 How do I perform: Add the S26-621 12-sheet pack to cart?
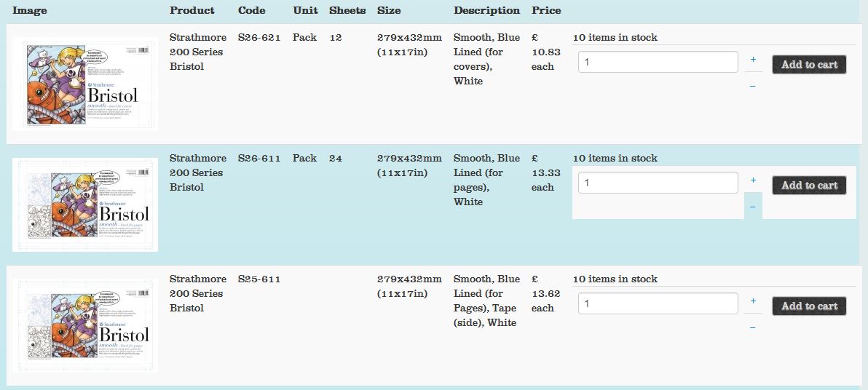[809, 64]
